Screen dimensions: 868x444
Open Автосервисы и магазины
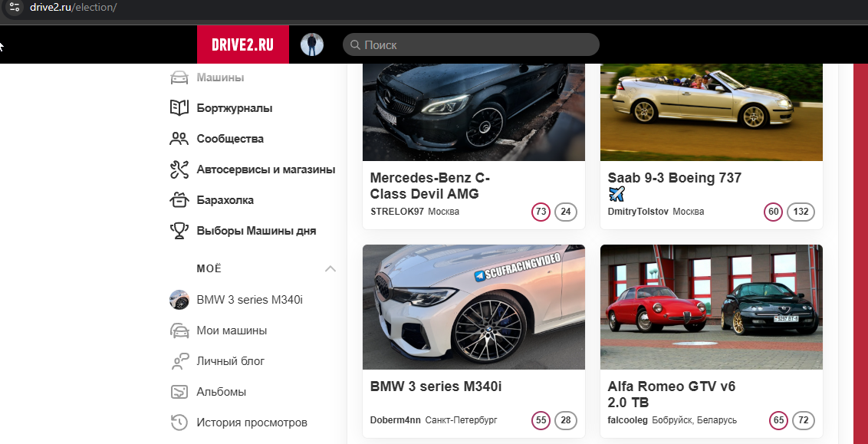[266, 169]
